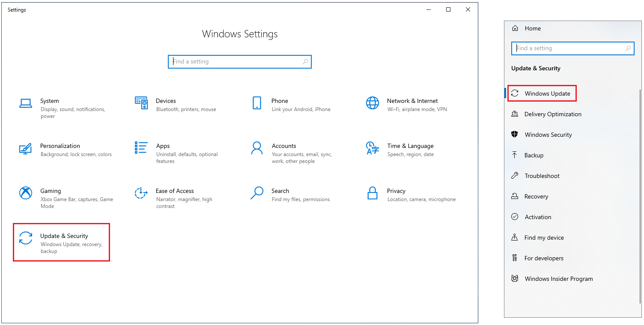Click the Ease of Access icon

tap(141, 193)
